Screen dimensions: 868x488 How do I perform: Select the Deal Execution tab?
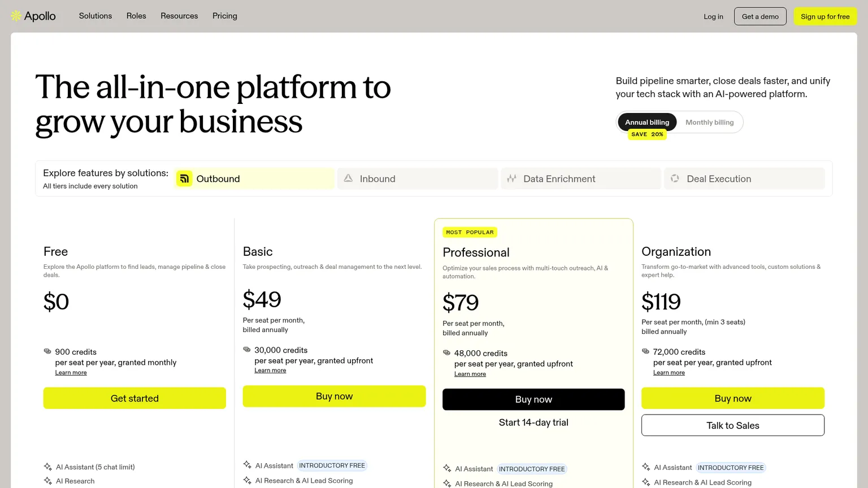(744, 178)
